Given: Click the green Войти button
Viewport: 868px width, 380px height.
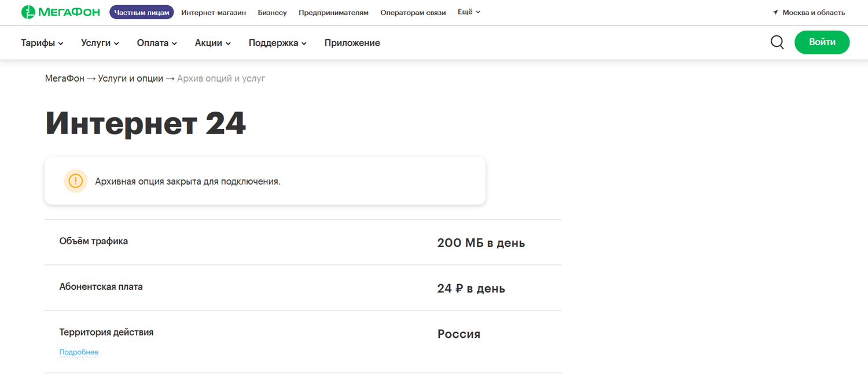Looking at the screenshot, I should (x=822, y=42).
